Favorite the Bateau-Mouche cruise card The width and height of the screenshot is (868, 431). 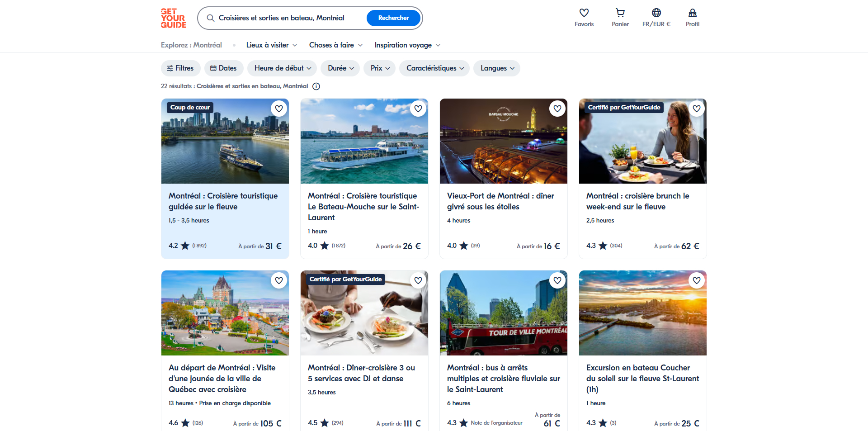[418, 109]
